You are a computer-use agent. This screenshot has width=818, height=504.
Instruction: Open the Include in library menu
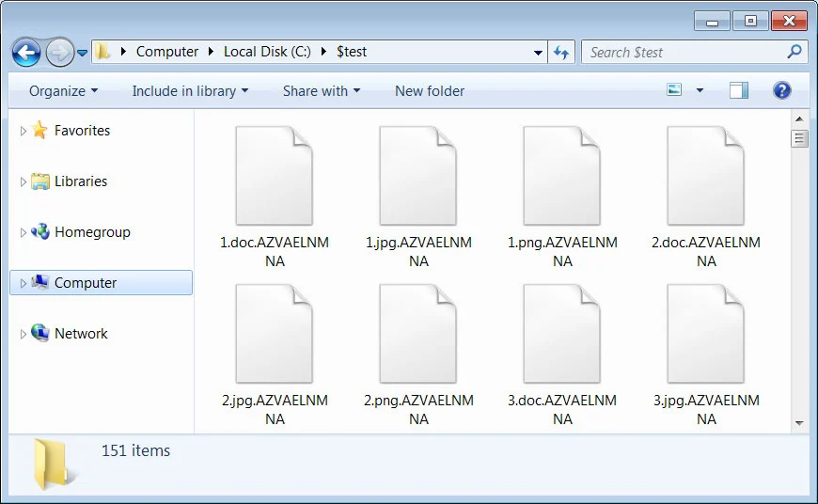coord(190,91)
